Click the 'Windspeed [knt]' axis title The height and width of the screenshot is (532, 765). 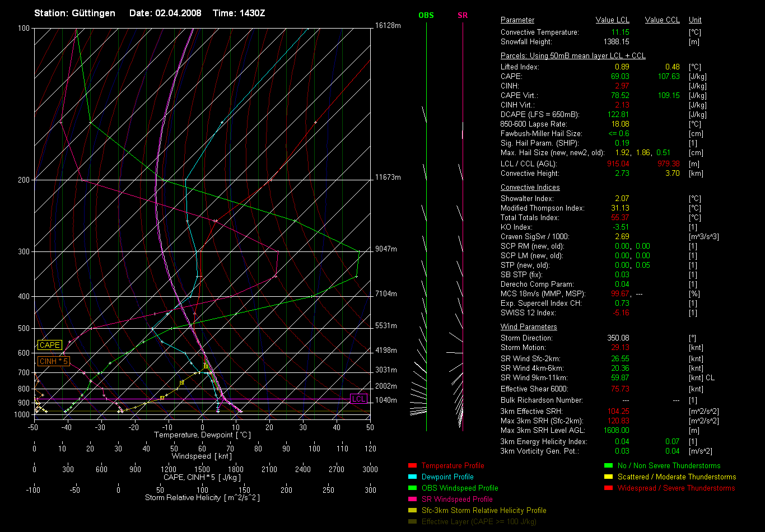202,456
